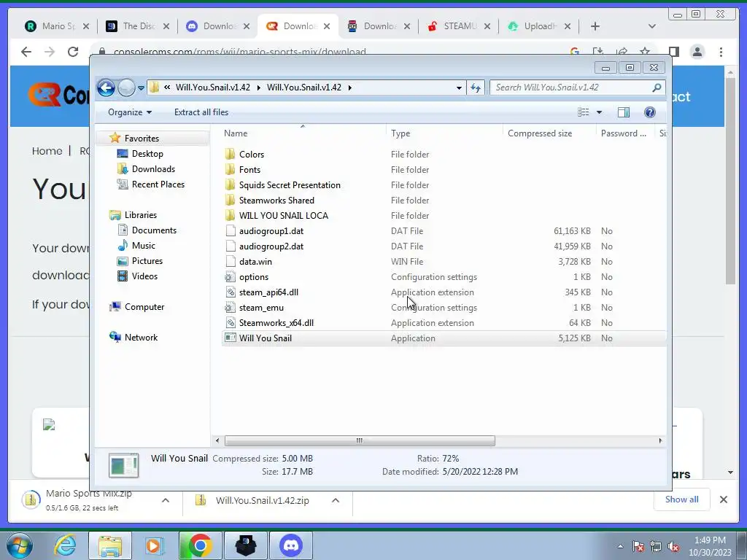Select audiogroup1.dat file
Viewport: 747px width, 560px height.
point(271,231)
